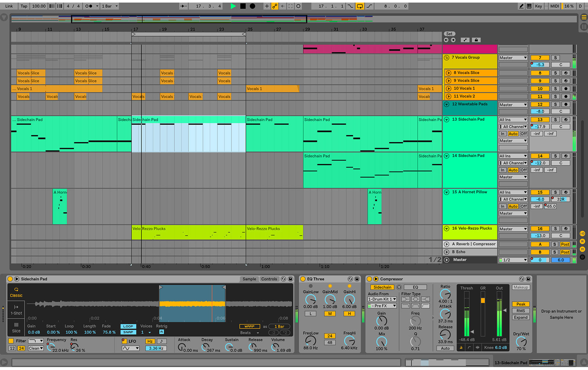The image size is (588, 370).
Task: Arm the Arrangement Record button
Action: [252, 6]
